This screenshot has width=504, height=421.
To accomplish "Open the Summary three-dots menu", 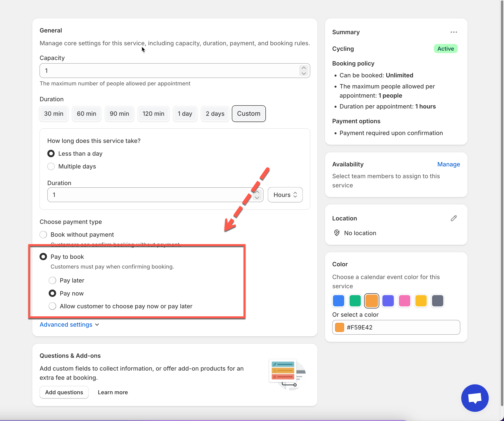I will pos(453,32).
